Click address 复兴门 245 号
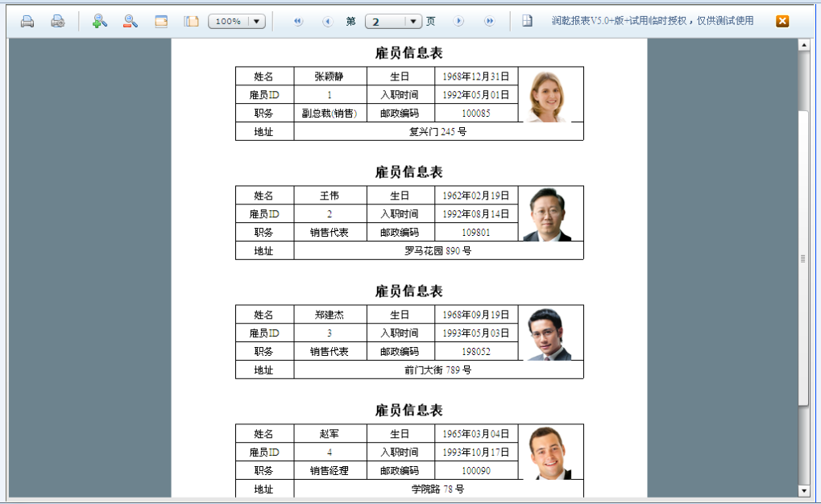This screenshot has width=821, height=504. (x=438, y=131)
